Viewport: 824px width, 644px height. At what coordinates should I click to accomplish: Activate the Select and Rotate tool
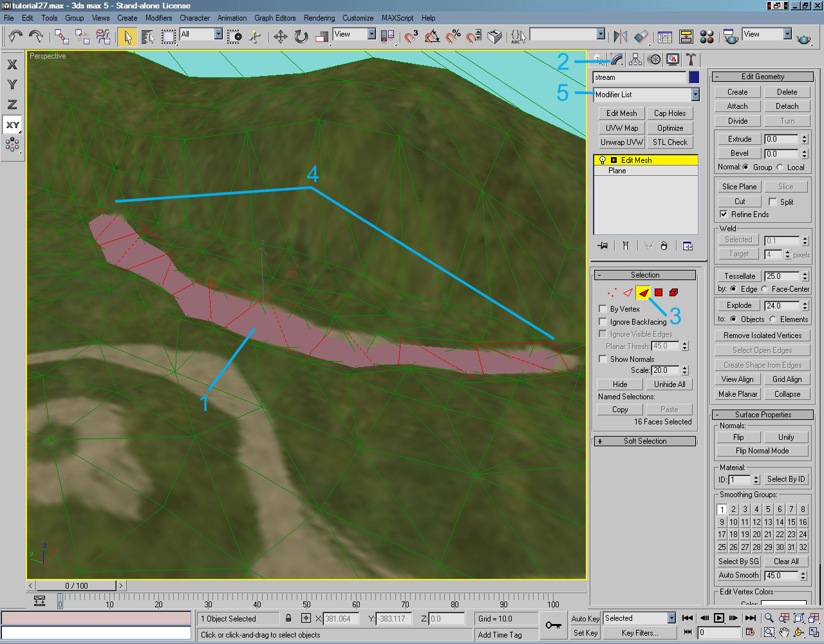pyautogui.click(x=301, y=37)
